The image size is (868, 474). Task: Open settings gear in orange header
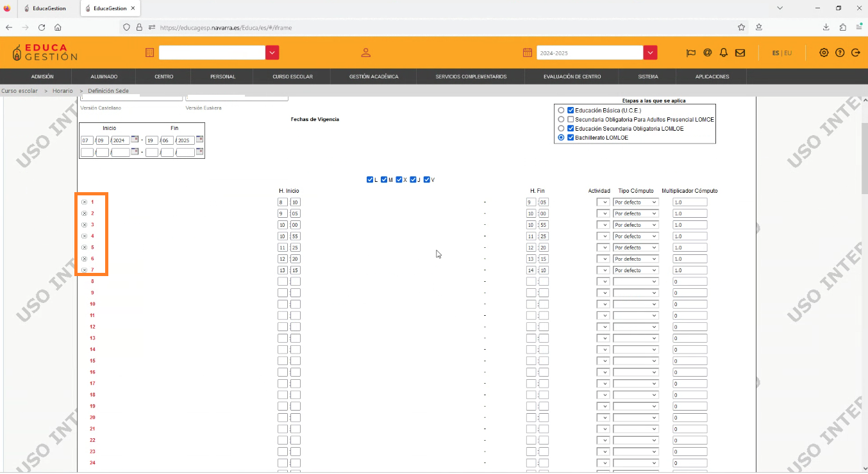pyautogui.click(x=824, y=53)
